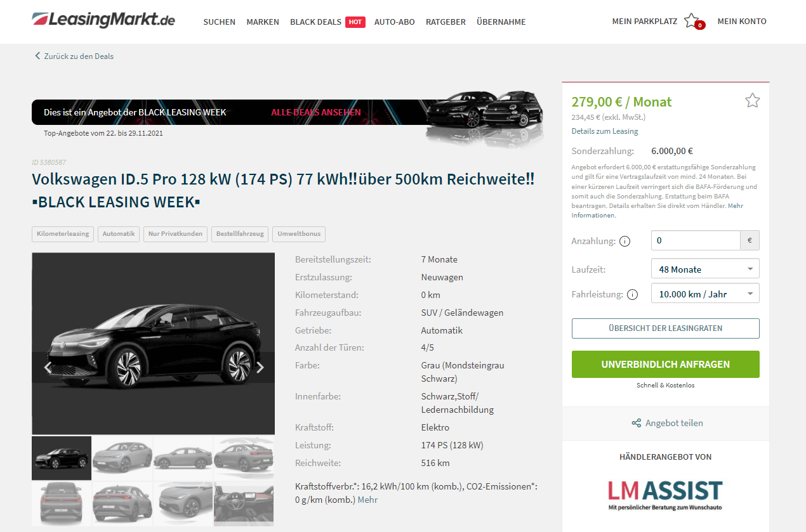Viewport: 806px width, 532px height.
Task: Open parking lot star icon in header
Action: coord(692,21)
